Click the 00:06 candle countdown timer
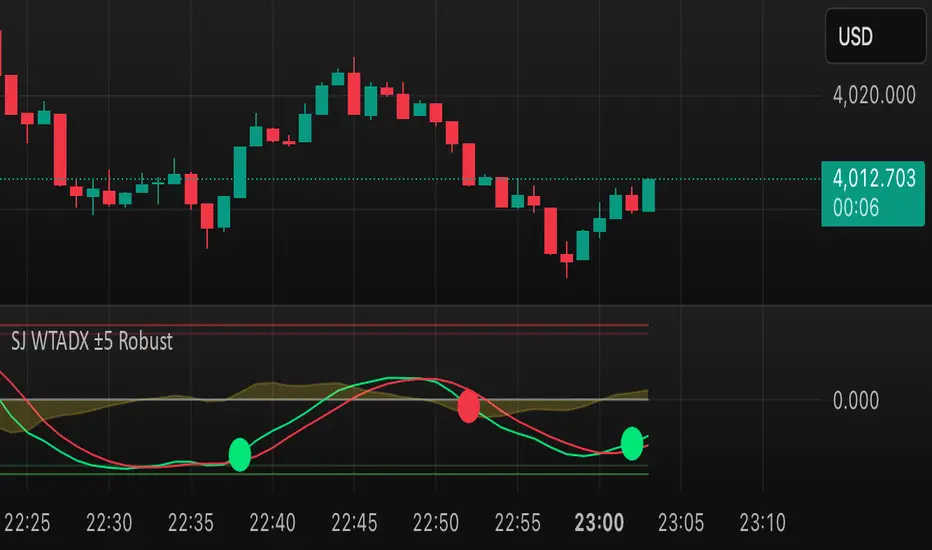This screenshot has height=550, width=932. (x=855, y=208)
